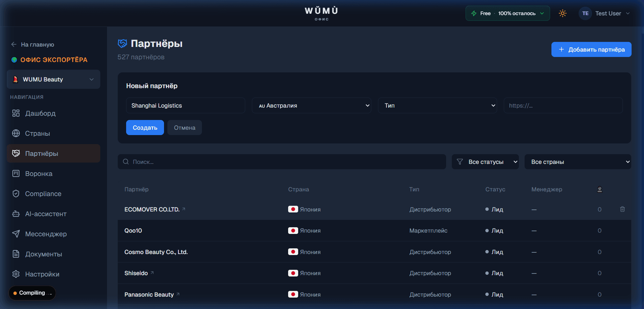Focus the Поиск search field
The image size is (644, 309).
click(x=282, y=162)
